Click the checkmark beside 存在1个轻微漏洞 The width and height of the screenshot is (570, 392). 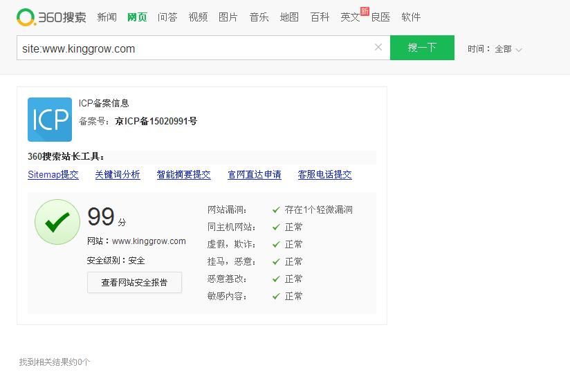coord(276,209)
